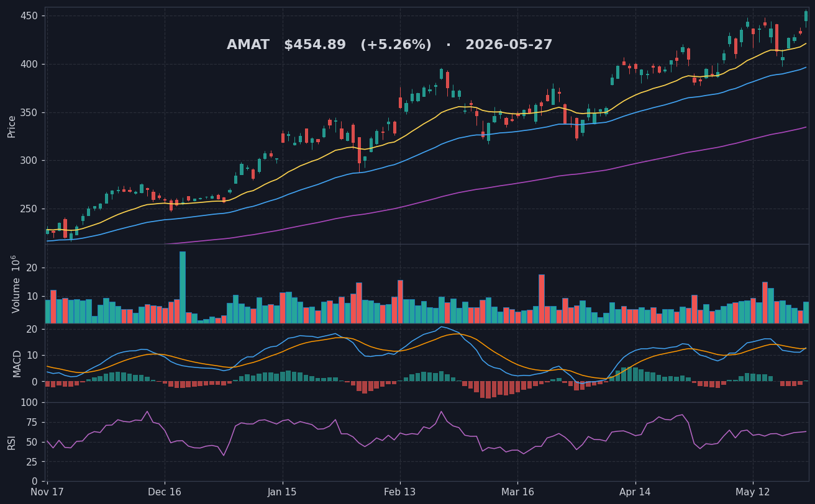Click the AMAT $454.89 chart title

point(389,45)
